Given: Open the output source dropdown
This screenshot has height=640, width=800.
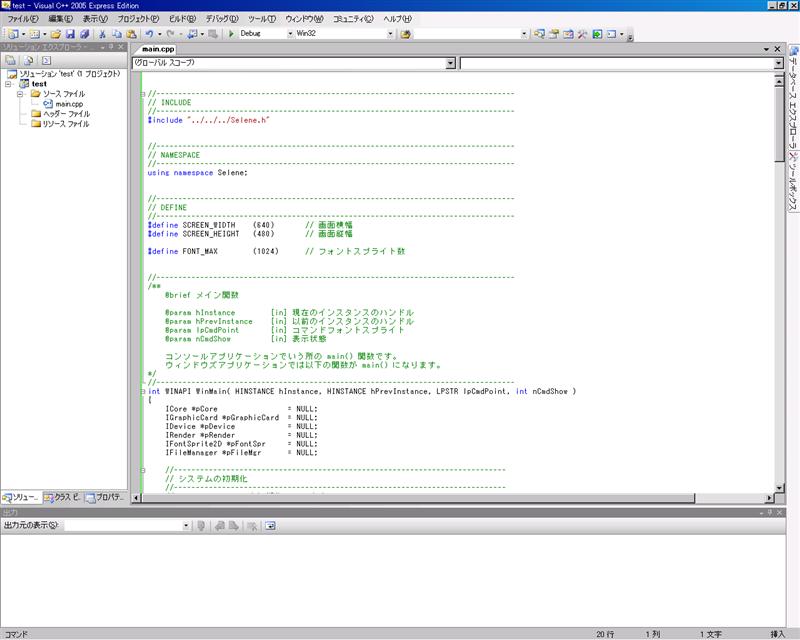Looking at the screenshot, I should 186,526.
